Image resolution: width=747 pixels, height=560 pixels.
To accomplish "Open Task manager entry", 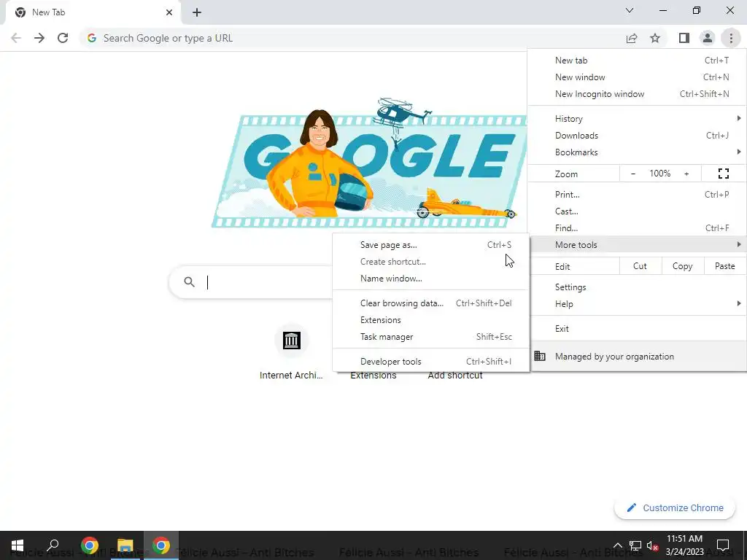I will [x=430, y=337].
